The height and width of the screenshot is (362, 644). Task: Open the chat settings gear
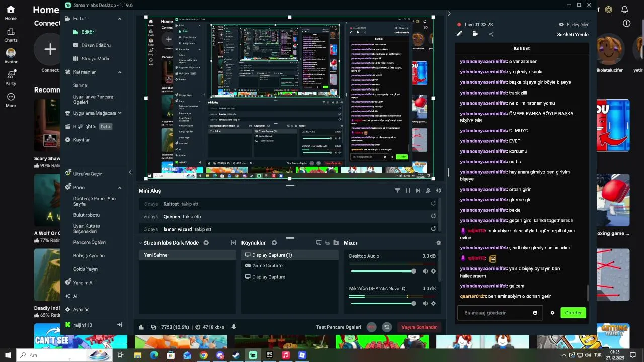(x=552, y=313)
